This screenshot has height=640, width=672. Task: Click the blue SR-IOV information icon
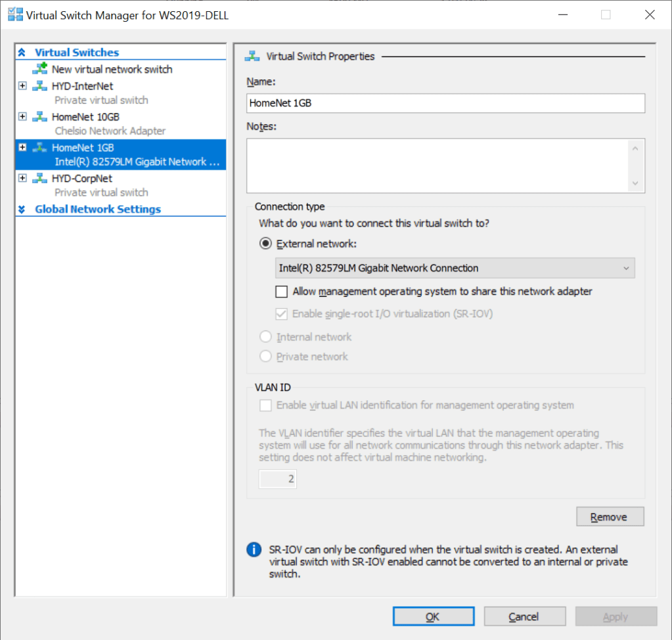tap(254, 549)
